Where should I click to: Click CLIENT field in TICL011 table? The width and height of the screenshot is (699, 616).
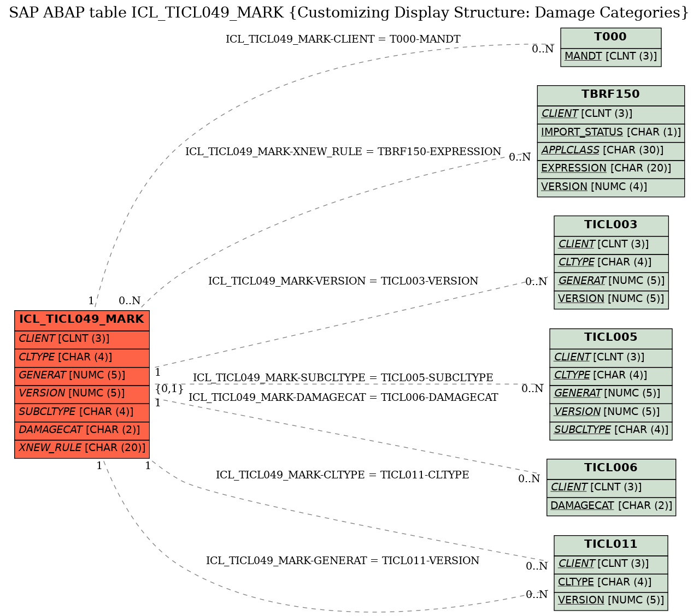pos(611,564)
